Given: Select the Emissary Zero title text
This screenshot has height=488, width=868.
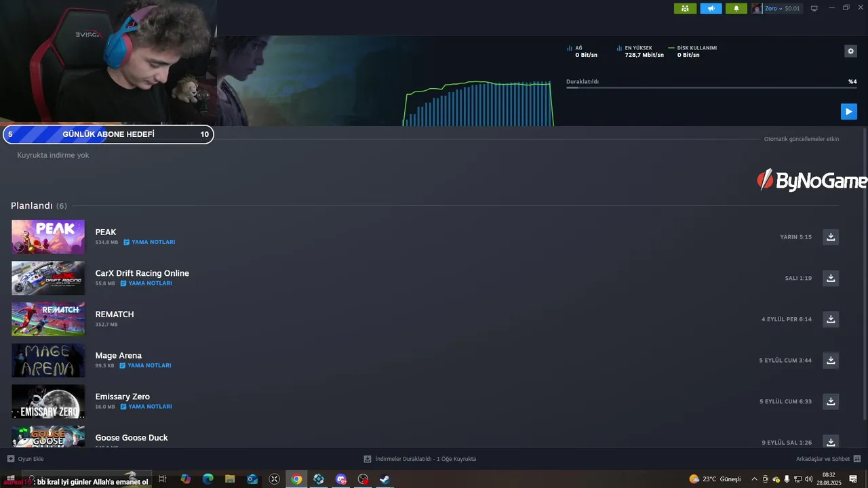Looking at the screenshot, I should coord(123,396).
